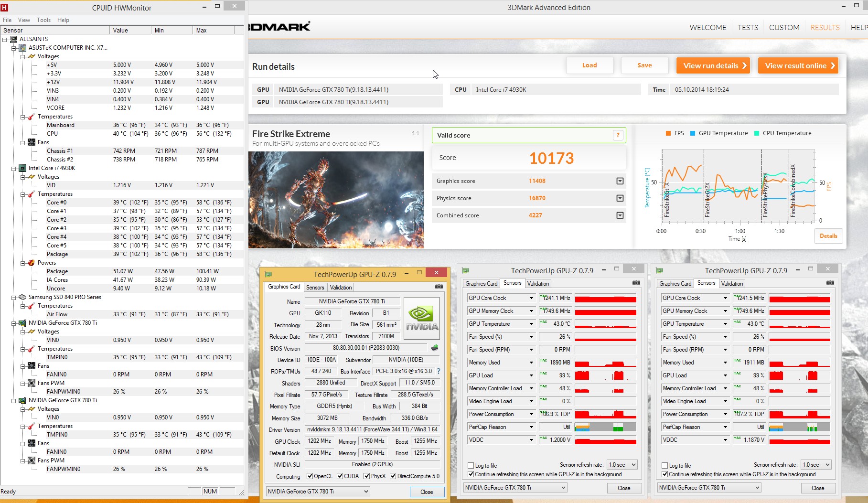Image resolution: width=868 pixels, height=503 pixels.
Task: Click the View result online button
Action: click(x=798, y=65)
